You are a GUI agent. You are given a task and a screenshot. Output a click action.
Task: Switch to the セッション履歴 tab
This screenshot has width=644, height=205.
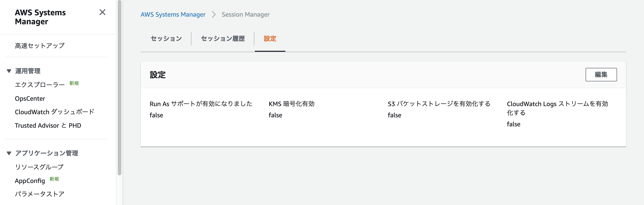223,38
